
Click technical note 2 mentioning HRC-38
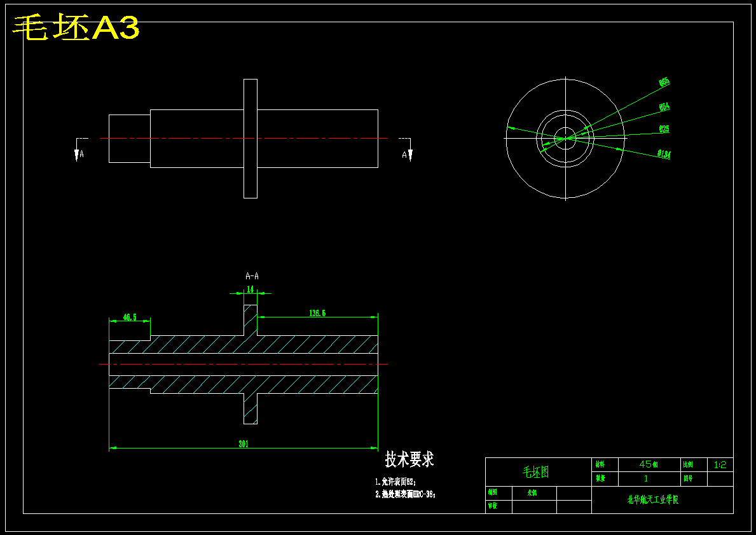pyautogui.click(x=406, y=494)
